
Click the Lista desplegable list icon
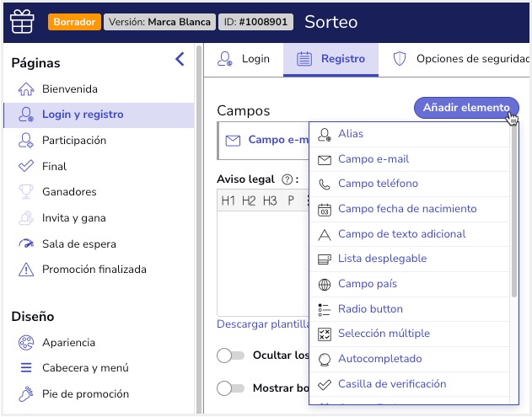click(x=325, y=259)
